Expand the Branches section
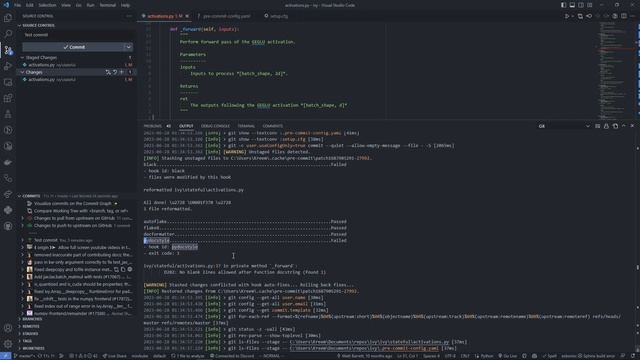This screenshot has height=360, width=640. tap(32, 319)
